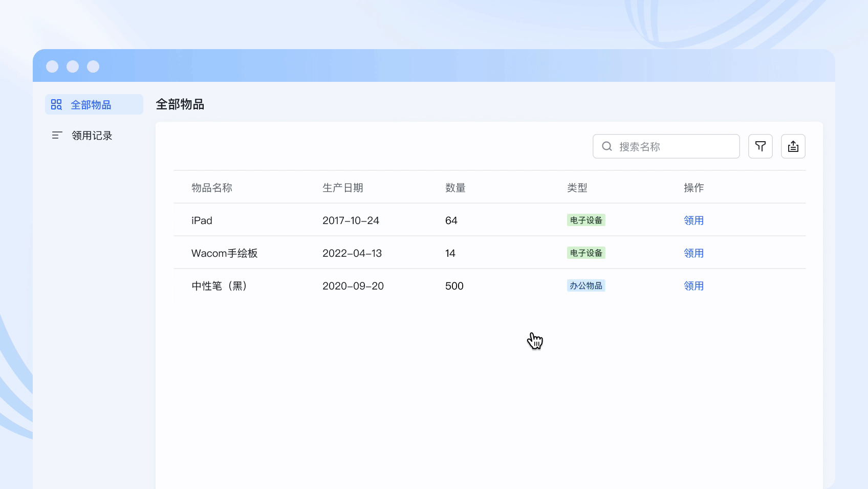Screen dimensions: 868x489
Task: Click 领用 link for Wacom手绘板
Action: 693,253
